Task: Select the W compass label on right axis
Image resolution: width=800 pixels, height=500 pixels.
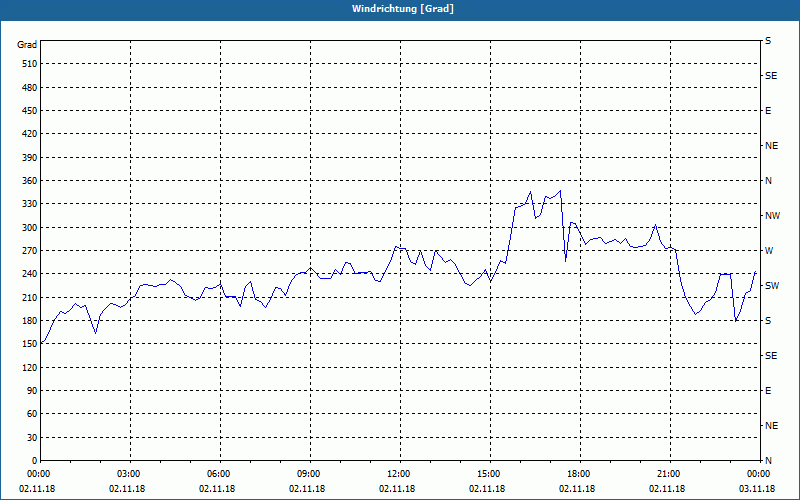Action: coord(769,251)
